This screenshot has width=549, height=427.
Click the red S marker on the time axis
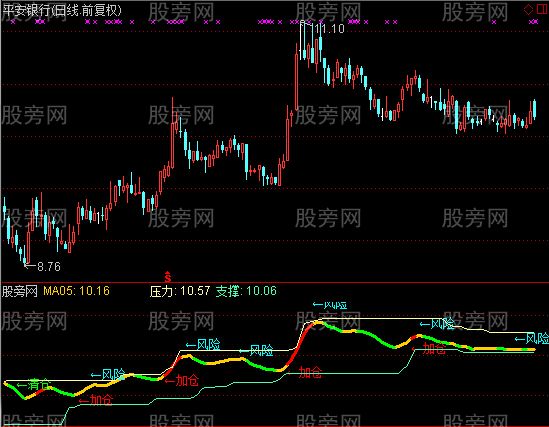click(168, 277)
